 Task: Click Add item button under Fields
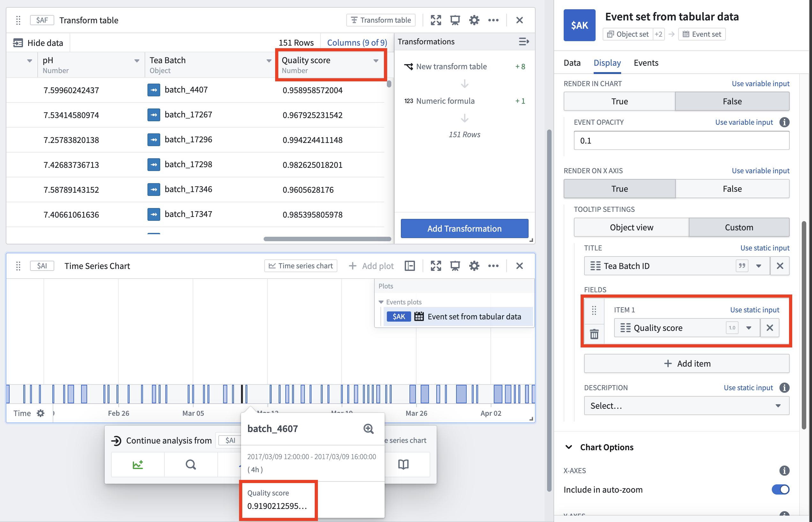point(686,363)
